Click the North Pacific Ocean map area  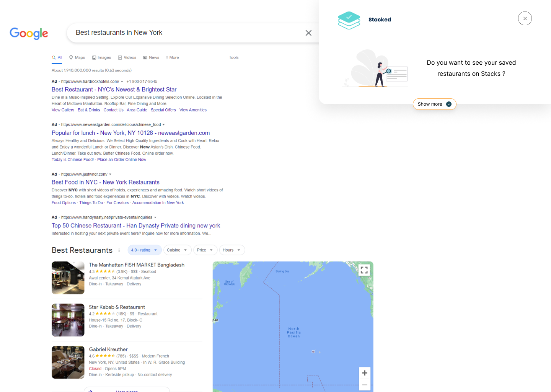pos(294,332)
